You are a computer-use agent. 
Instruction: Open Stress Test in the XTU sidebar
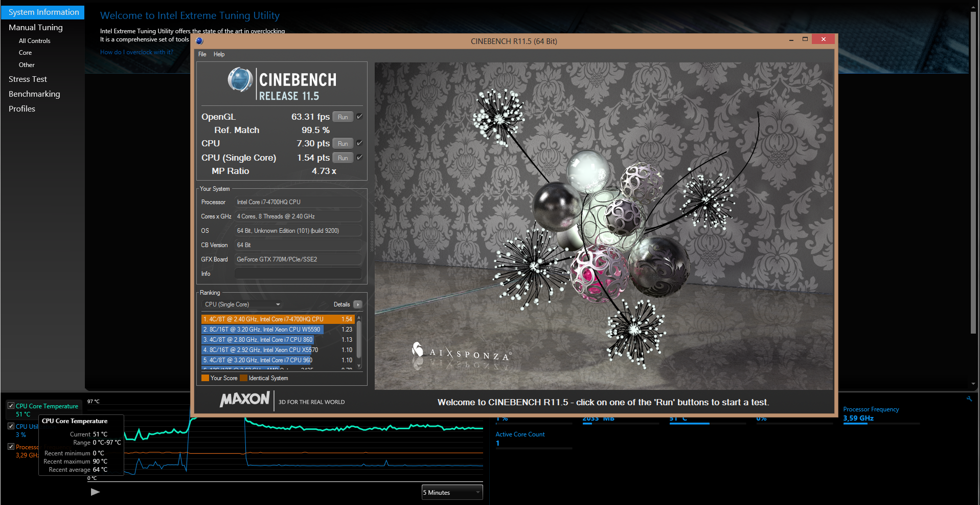click(x=28, y=79)
